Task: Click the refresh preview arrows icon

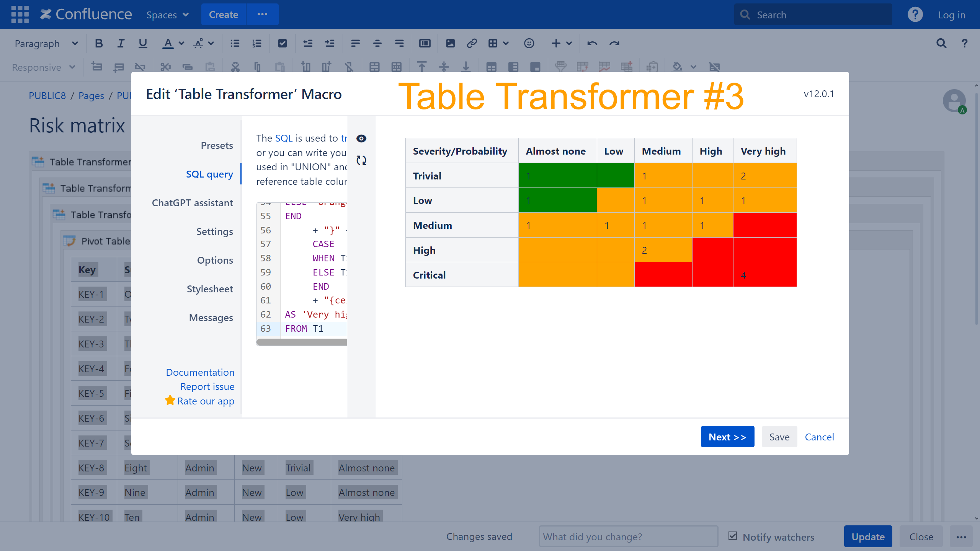Action: coord(361,160)
